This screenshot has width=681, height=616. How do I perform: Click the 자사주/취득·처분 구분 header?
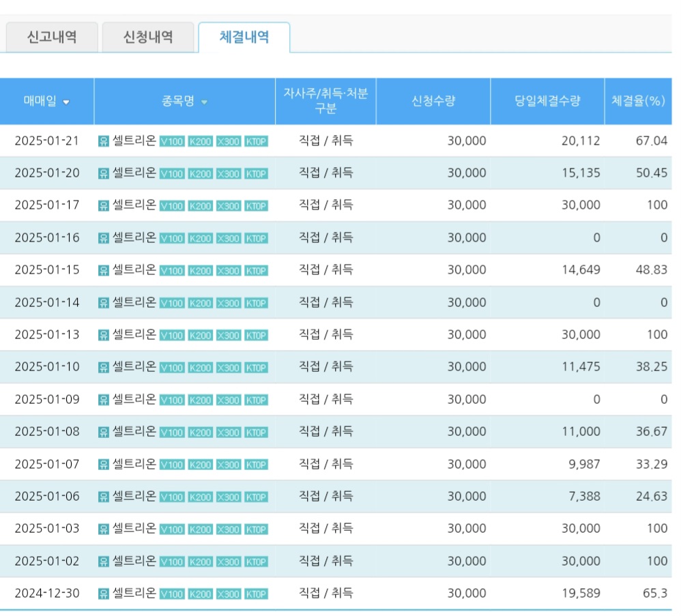pyautogui.click(x=325, y=101)
